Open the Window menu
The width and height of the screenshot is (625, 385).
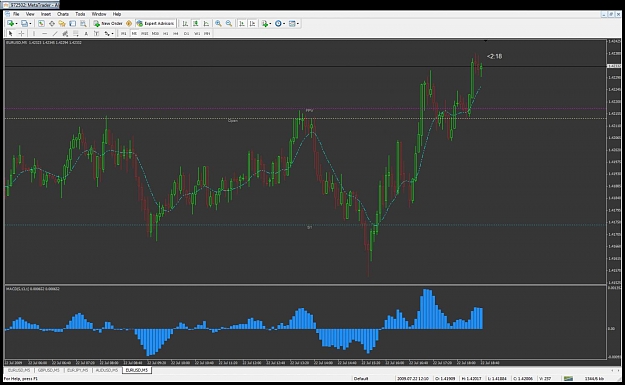tap(99, 14)
